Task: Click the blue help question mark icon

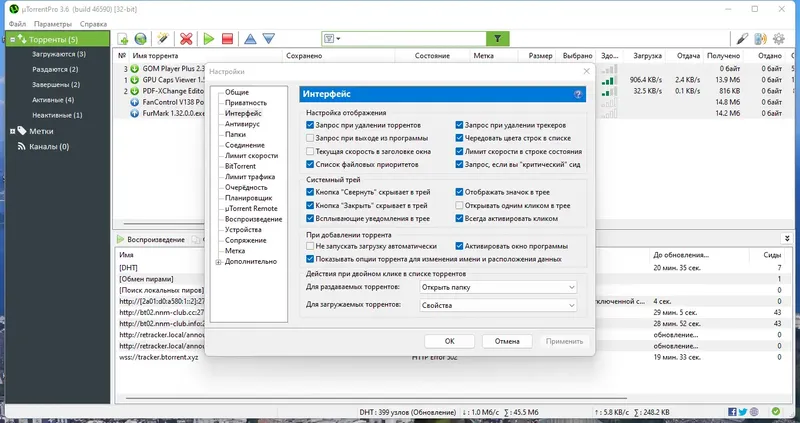Action: (578, 94)
